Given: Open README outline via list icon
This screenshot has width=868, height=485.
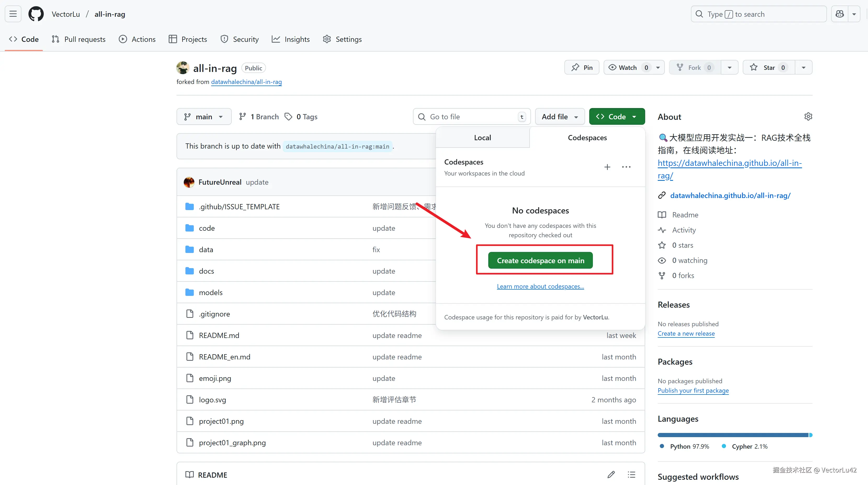Looking at the screenshot, I should (x=632, y=474).
